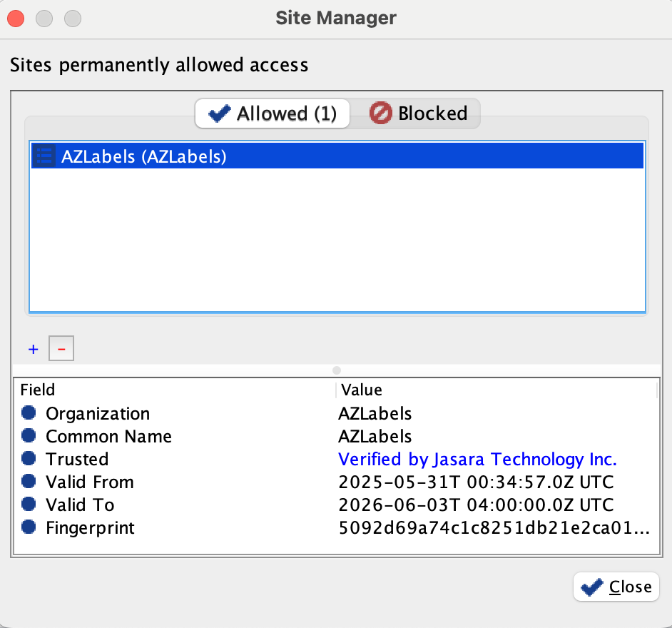Select the AZLabels (AZLabels) site entry

pyautogui.click(x=144, y=156)
